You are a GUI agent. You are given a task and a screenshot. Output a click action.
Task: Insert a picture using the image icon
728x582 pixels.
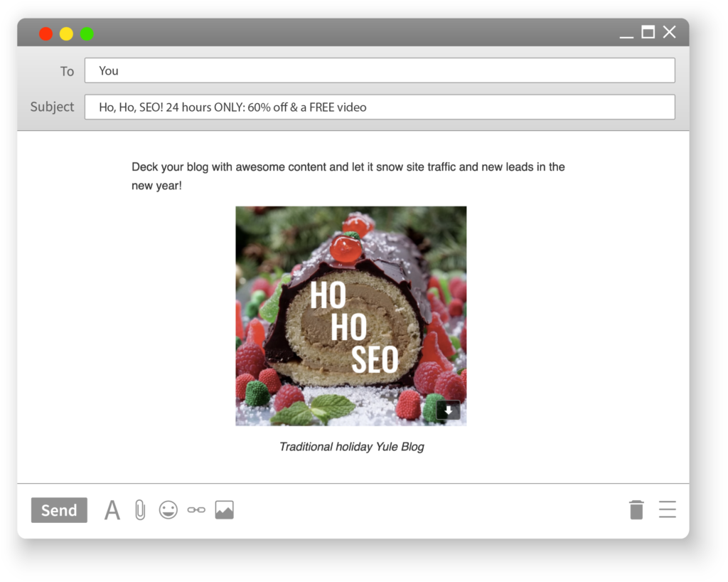coord(224,510)
